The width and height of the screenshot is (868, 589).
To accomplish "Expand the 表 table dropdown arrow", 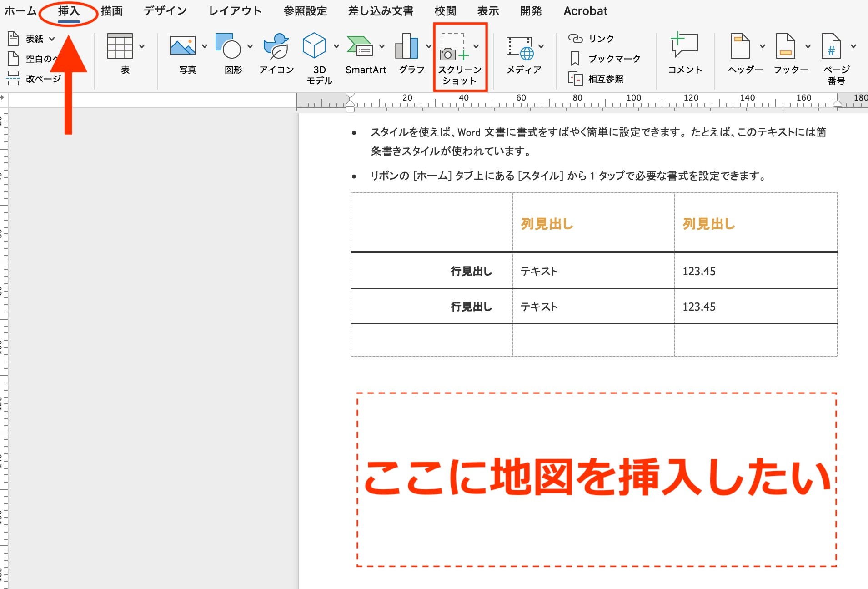I will click(142, 46).
